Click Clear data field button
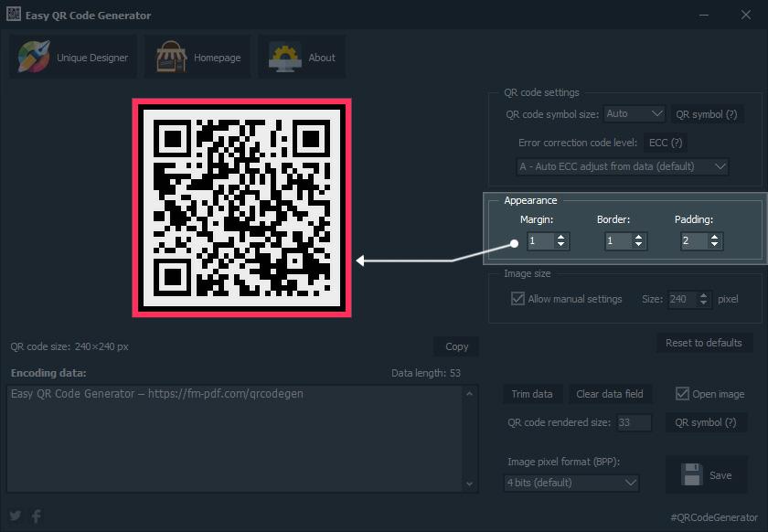 pos(610,394)
